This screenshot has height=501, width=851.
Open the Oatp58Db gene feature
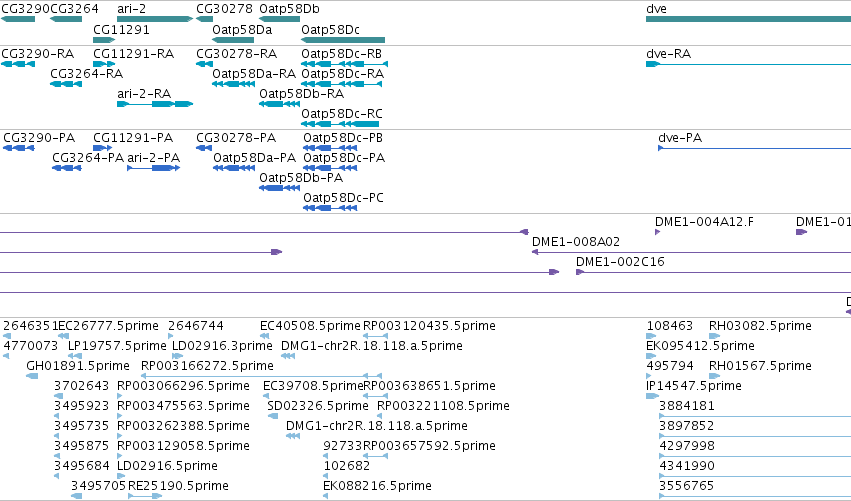coord(280,20)
